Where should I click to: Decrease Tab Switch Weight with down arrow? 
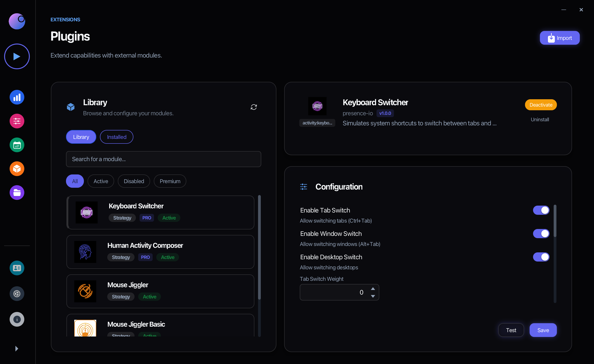pyautogui.click(x=373, y=296)
